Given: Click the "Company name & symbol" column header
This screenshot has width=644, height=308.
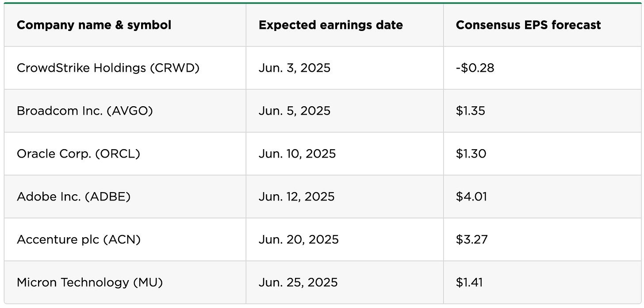Looking at the screenshot, I should [94, 25].
